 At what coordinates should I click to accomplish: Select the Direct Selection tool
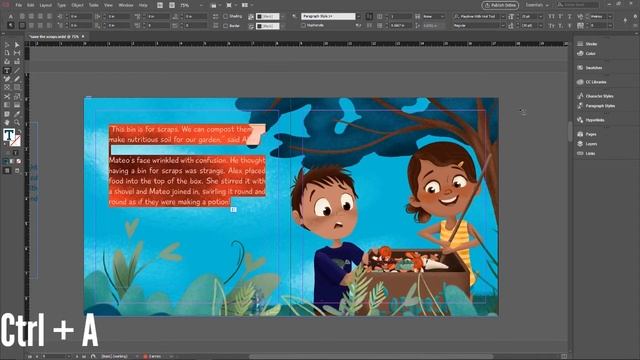17,44
